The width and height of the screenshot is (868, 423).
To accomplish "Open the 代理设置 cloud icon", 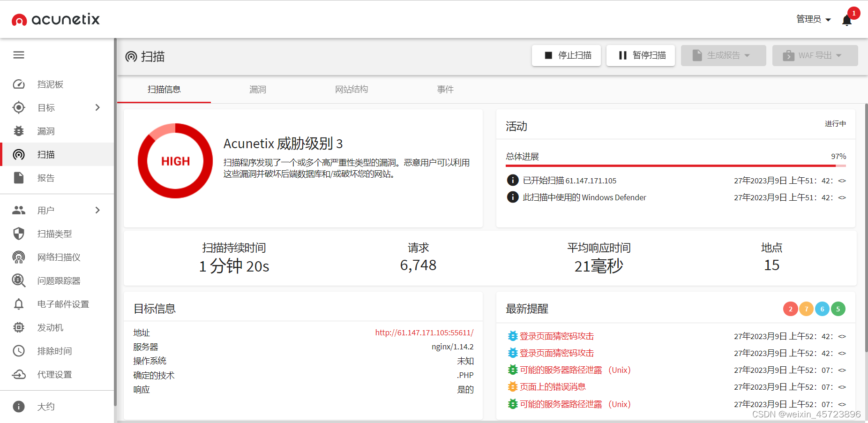I will 19,374.
